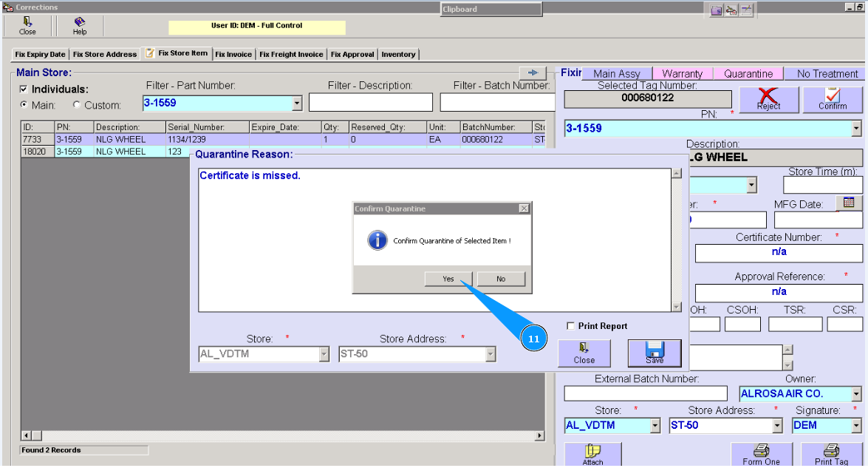The image size is (868, 468).
Task: Click the Confirm checkmark button
Action: coord(833,100)
